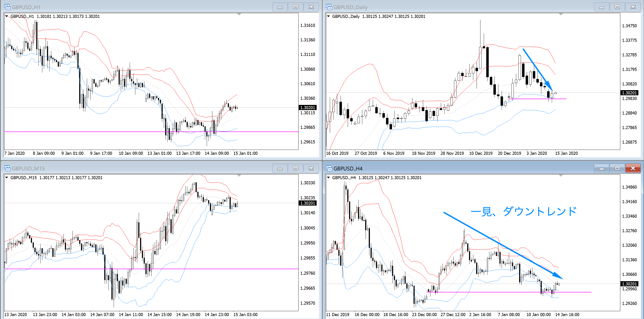Click the GBPUSD M15 chart window icon
This screenshot has width=644, height=319.
[7, 168]
